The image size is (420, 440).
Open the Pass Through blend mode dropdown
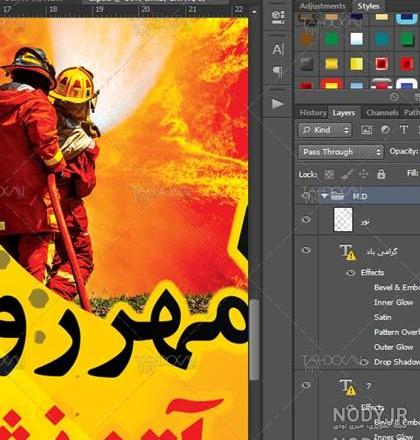[341, 152]
